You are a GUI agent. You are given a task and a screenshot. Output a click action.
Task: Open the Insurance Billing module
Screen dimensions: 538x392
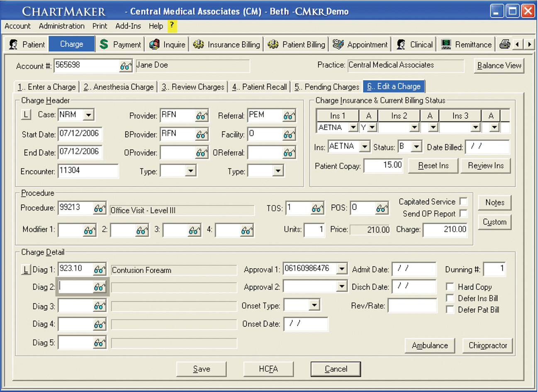[x=226, y=44]
